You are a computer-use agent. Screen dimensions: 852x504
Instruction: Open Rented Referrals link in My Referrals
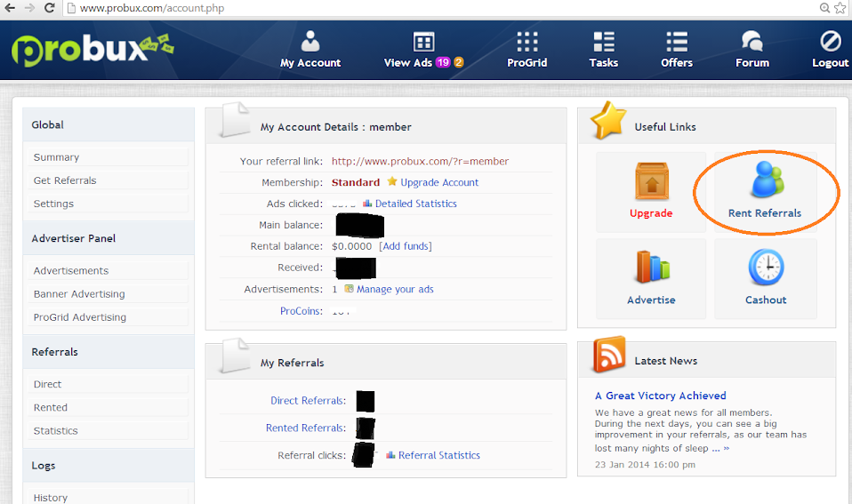click(306, 428)
